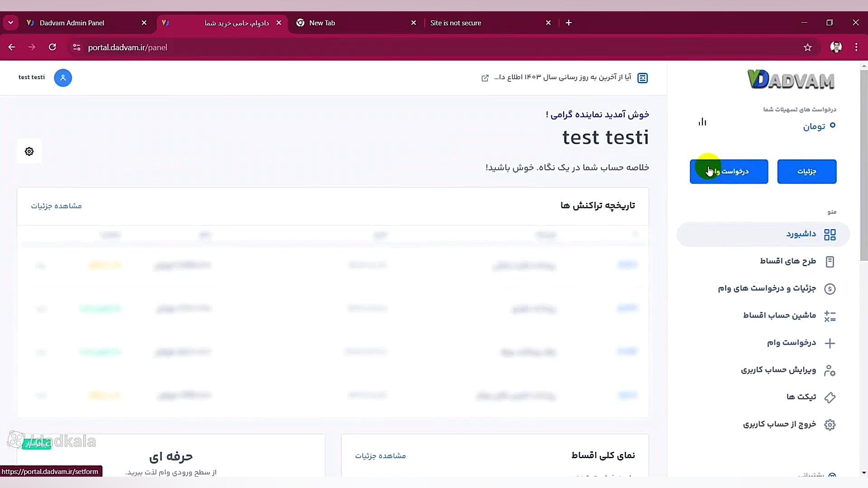Click the ticket icon for تیکت ها

click(x=830, y=397)
